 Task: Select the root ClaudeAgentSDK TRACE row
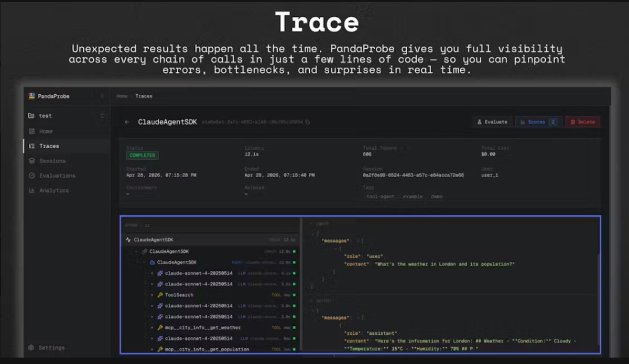[211, 240]
